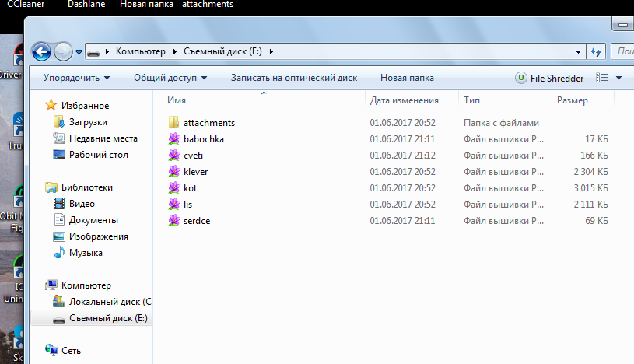Screen dimensions: 634x364
Task: Select Избранное in navigation pane
Action: [85, 106]
